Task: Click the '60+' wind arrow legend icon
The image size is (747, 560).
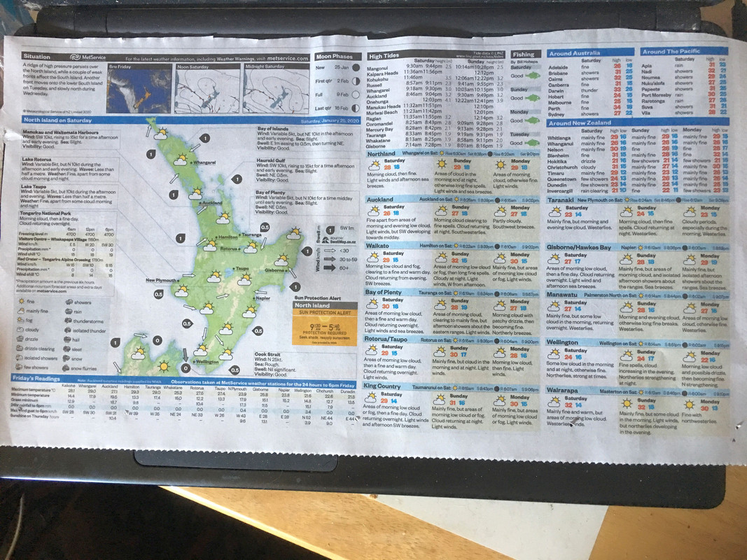Action: coord(330,268)
